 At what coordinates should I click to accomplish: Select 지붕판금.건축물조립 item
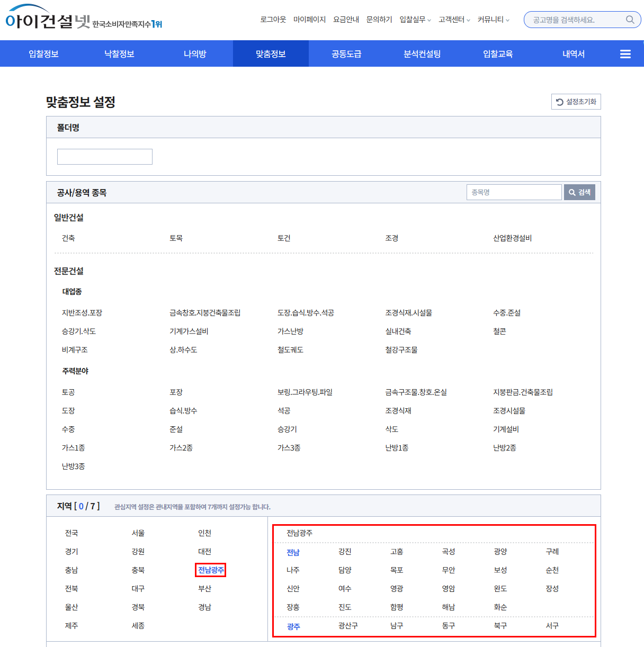[523, 392]
